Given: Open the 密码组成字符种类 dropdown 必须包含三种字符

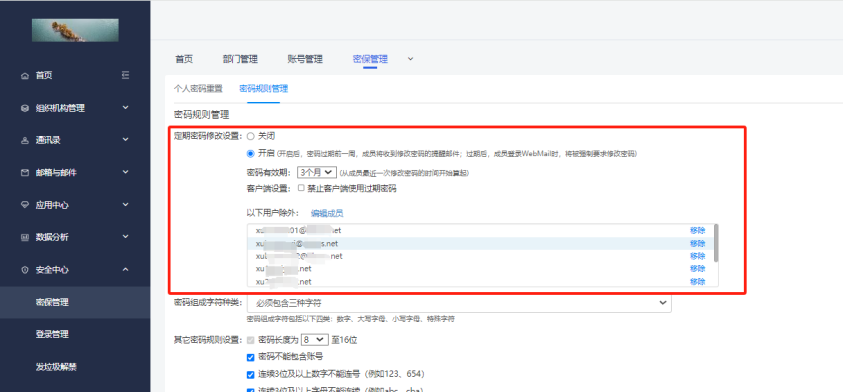Looking at the screenshot, I should coord(459,303).
